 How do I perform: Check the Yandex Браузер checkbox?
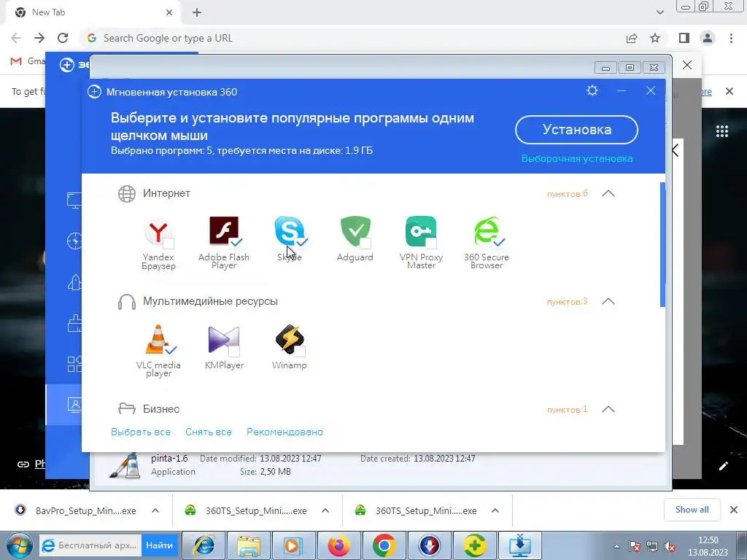tap(169, 244)
